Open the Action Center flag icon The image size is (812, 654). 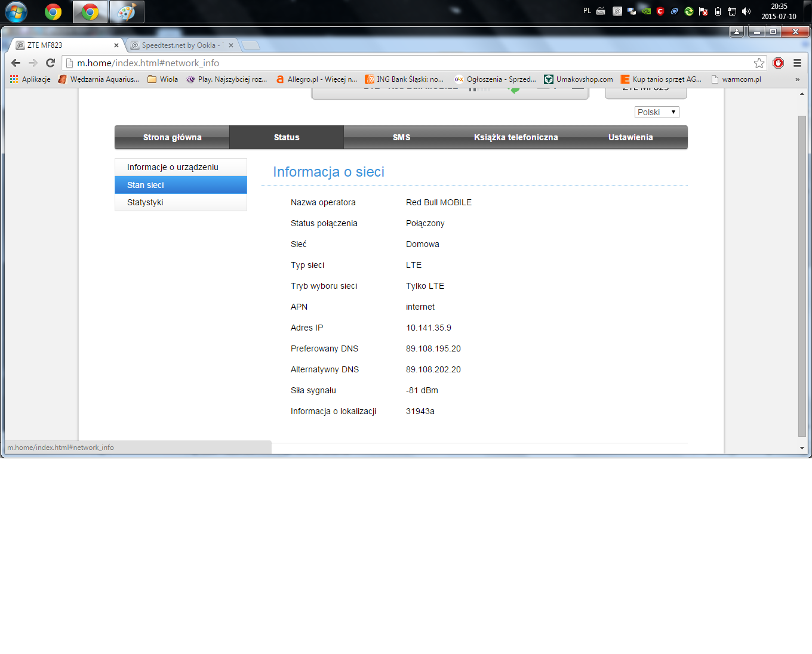click(x=703, y=11)
